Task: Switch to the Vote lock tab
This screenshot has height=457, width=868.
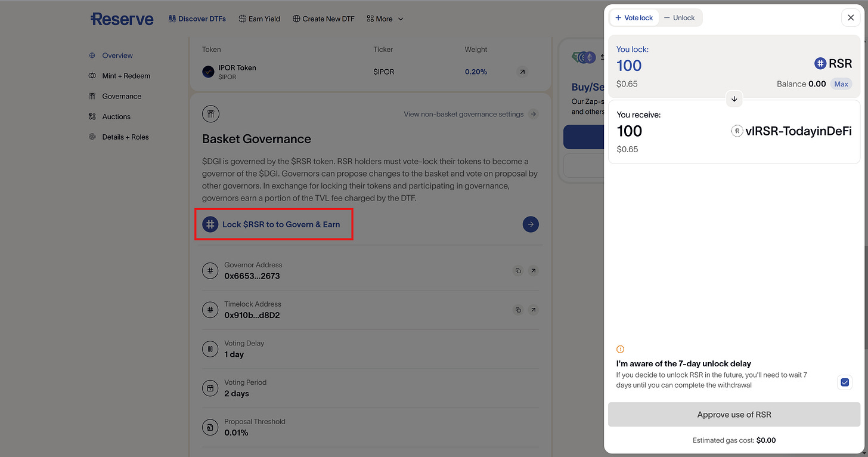Action: click(x=634, y=18)
